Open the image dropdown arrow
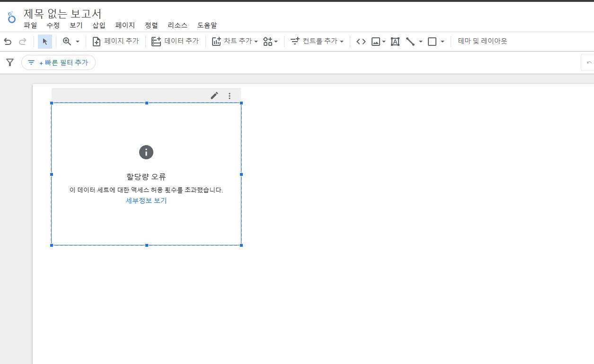The image size is (594, 364). click(x=384, y=42)
